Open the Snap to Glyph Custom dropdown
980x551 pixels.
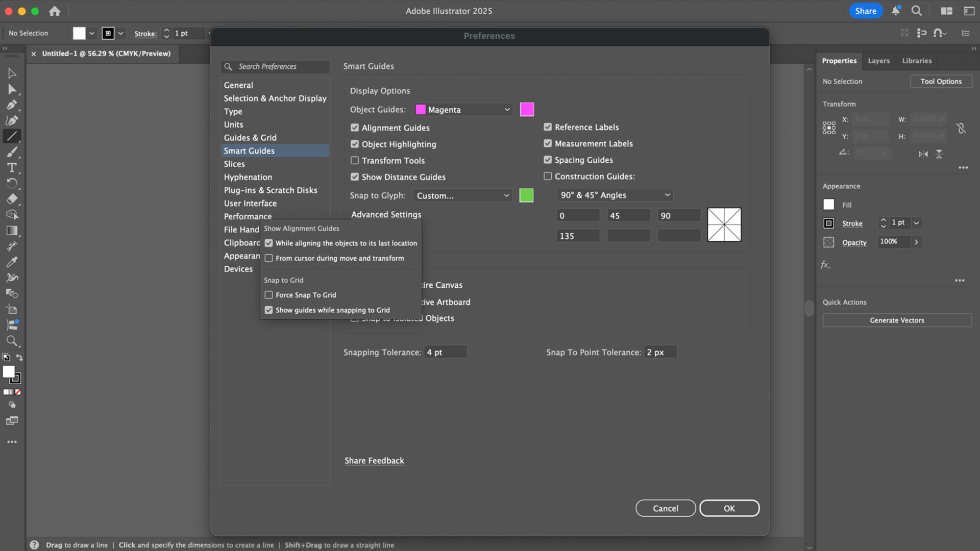462,195
